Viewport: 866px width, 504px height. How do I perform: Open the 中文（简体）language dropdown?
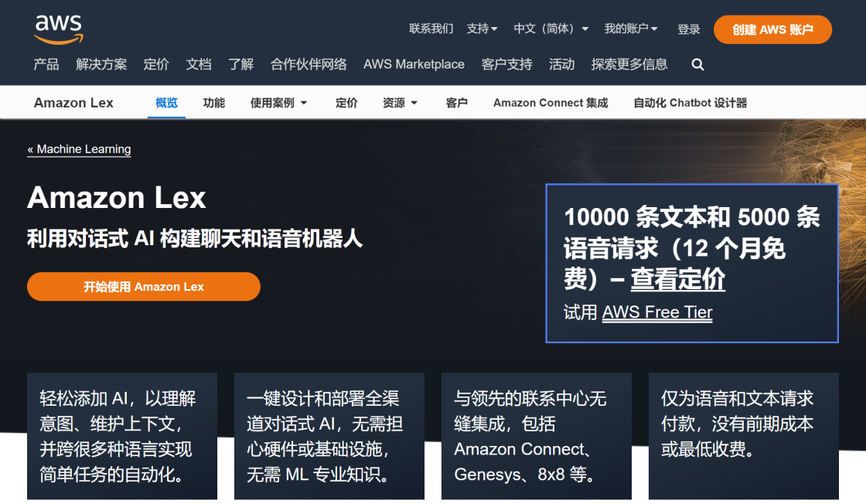tap(551, 29)
